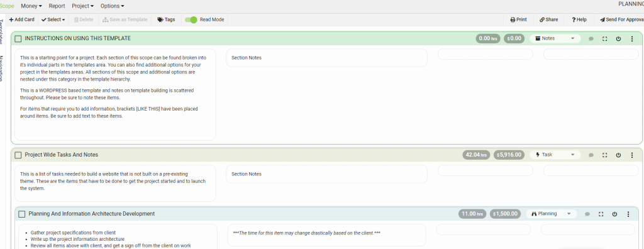Open the Navigation side panel tab
The width and height of the screenshot is (644, 249).
click(x=2, y=68)
